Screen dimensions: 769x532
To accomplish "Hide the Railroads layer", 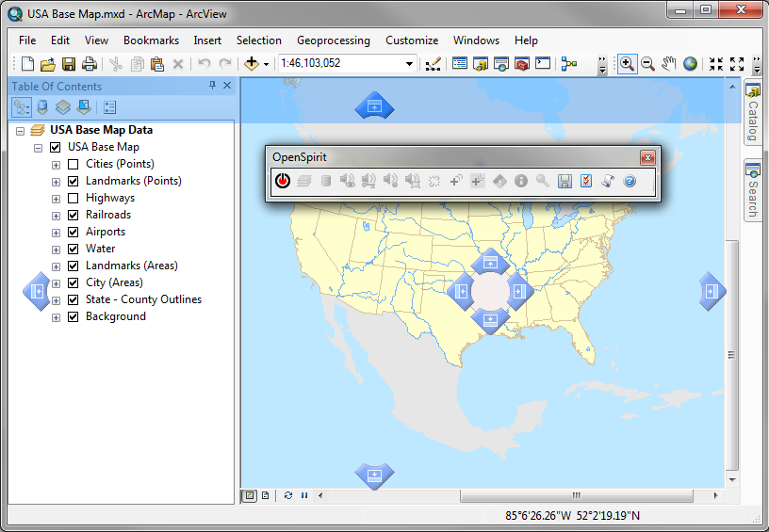I will point(74,215).
